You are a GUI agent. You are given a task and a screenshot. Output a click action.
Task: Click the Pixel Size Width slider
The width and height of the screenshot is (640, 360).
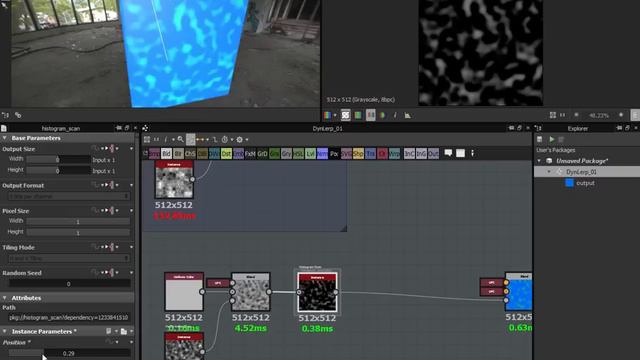(78, 222)
